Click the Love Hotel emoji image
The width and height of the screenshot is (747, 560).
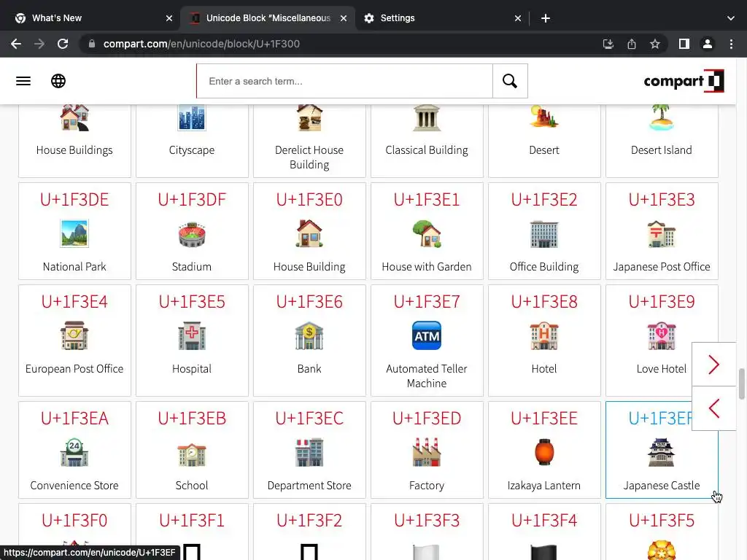tap(662, 335)
